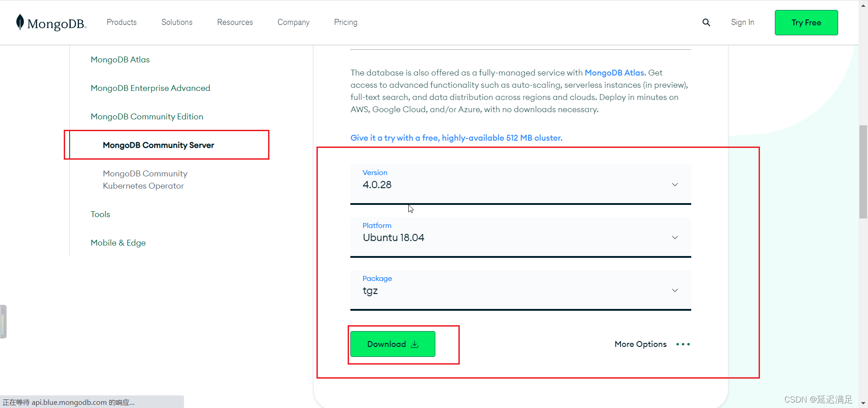Click the Try Free button
Image resolution: width=868 pixels, height=408 pixels.
point(806,23)
